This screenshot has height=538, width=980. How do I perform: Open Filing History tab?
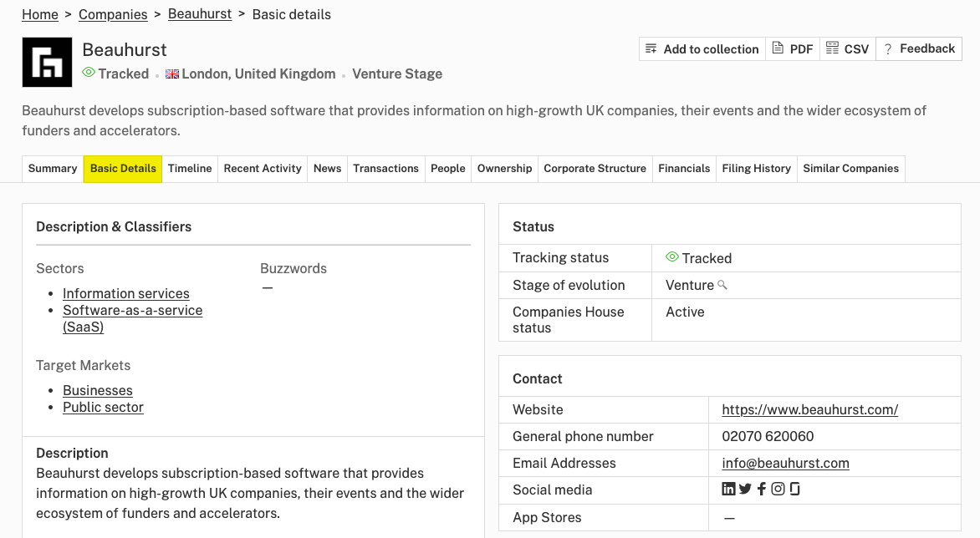756,169
